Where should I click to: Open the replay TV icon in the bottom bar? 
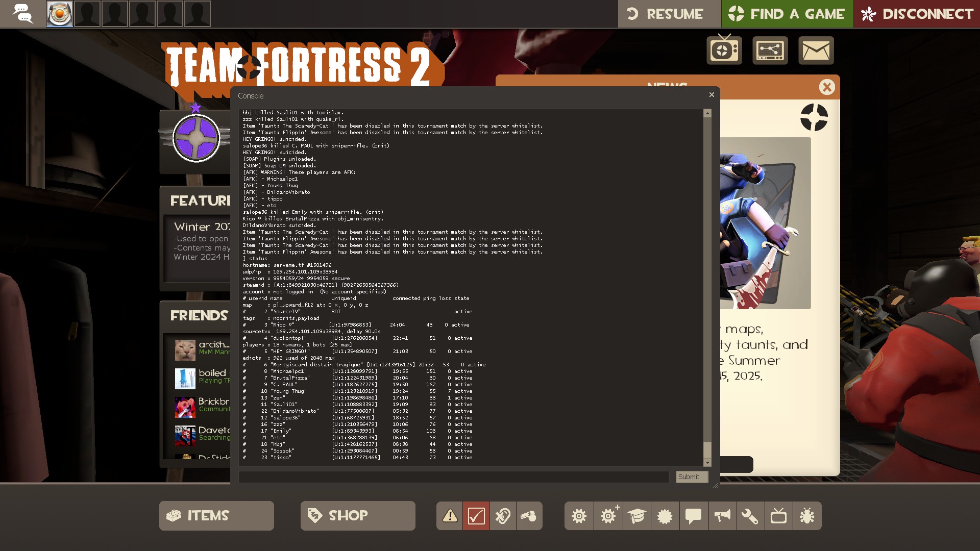click(x=778, y=516)
